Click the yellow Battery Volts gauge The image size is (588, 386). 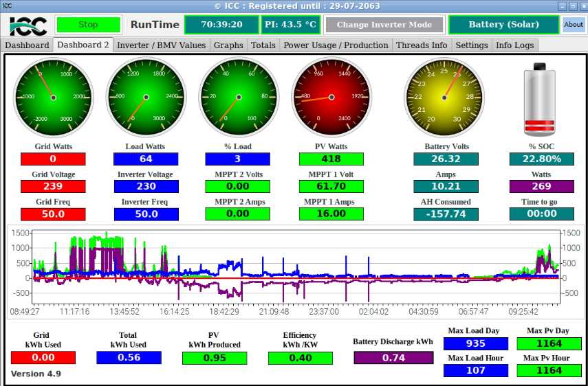444,97
